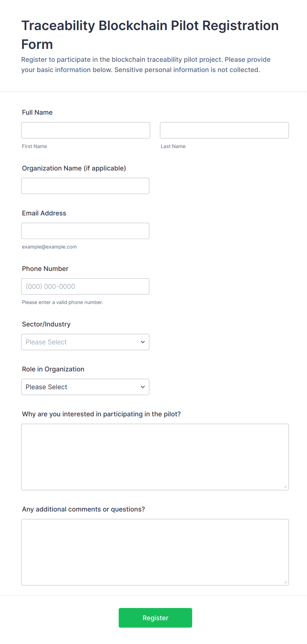Image resolution: width=307 pixels, height=644 pixels.
Task: Click the "Role in Organization" label text
Action: click(x=53, y=369)
